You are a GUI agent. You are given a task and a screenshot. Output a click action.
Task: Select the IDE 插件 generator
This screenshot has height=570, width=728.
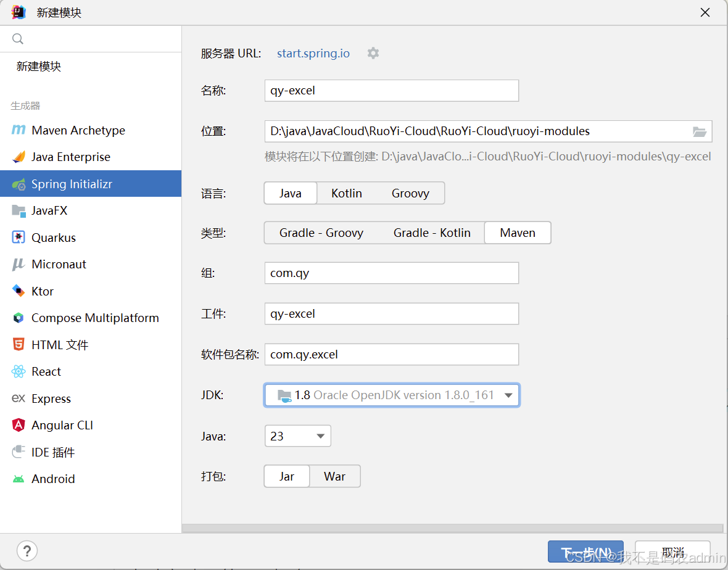[x=91, y=452]
